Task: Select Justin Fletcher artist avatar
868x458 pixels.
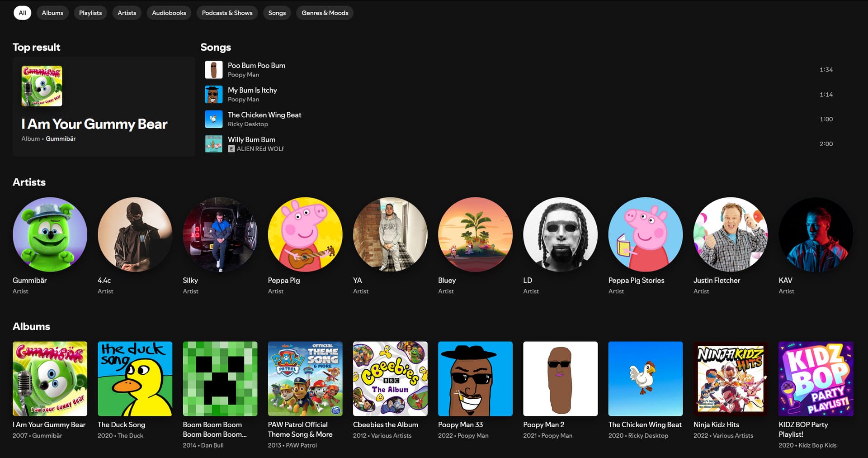Action: [730, 234]
